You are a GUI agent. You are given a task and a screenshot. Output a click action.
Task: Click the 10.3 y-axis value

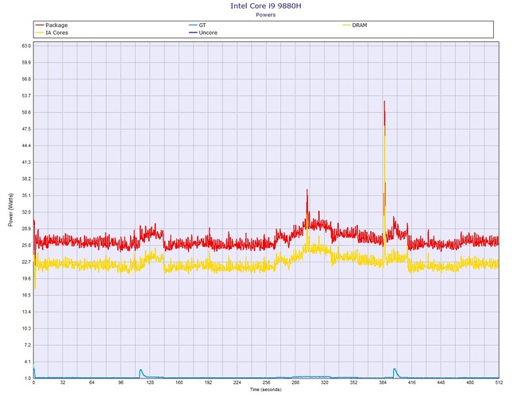tap(26, 328)
